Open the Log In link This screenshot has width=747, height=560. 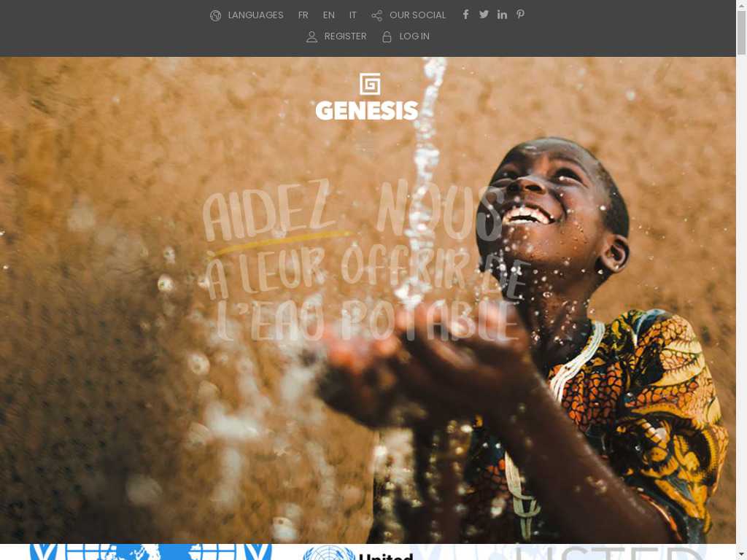(x=414, y=36)
